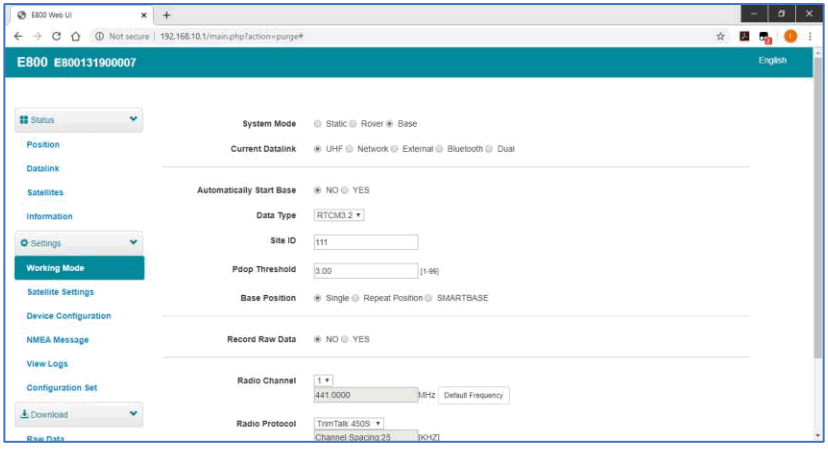
Task: Open the browser three-dot menu
Action: 810,36
